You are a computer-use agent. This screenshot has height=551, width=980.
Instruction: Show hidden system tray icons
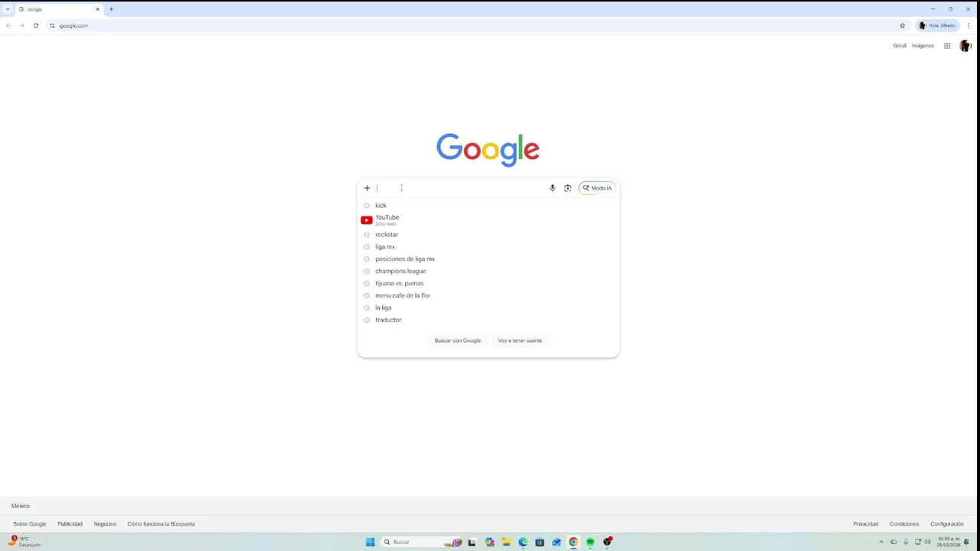pos(881,542)
